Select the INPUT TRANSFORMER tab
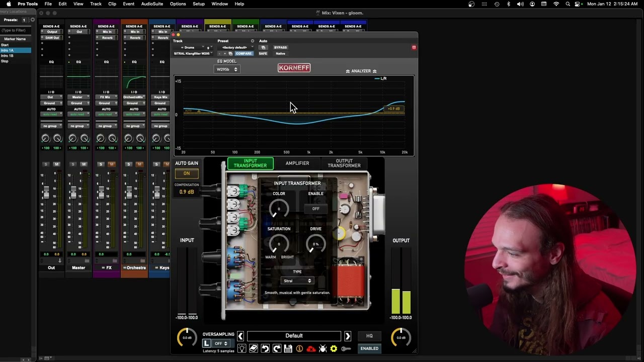The width and height of the screenshot is (644, 362). pyautogui.click(x=250, y=163)
